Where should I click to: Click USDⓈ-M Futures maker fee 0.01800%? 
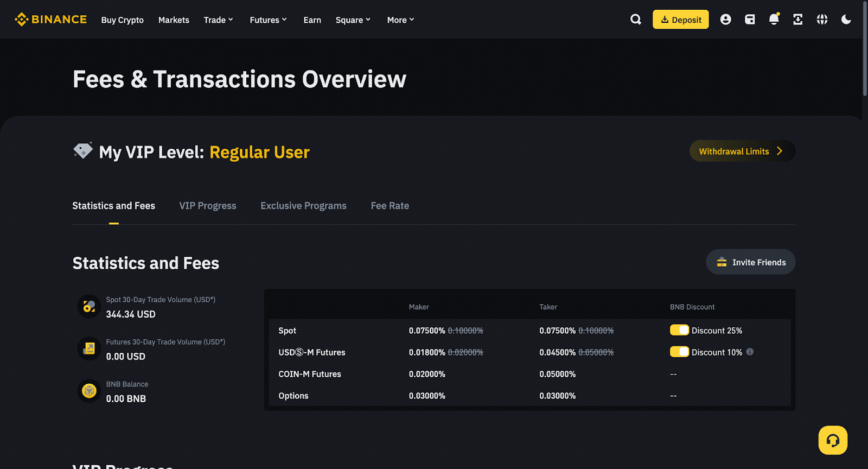pos(427,352)
